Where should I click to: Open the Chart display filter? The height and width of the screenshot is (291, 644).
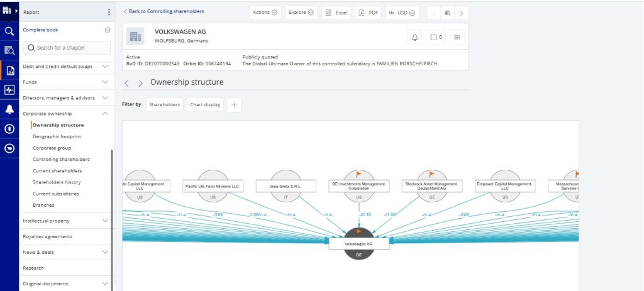pos(206,105)
